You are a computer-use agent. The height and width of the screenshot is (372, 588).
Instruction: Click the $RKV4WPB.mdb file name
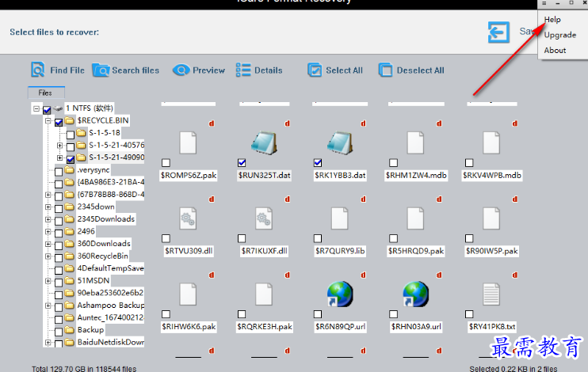pyautogui.click(x=492, y=176)
